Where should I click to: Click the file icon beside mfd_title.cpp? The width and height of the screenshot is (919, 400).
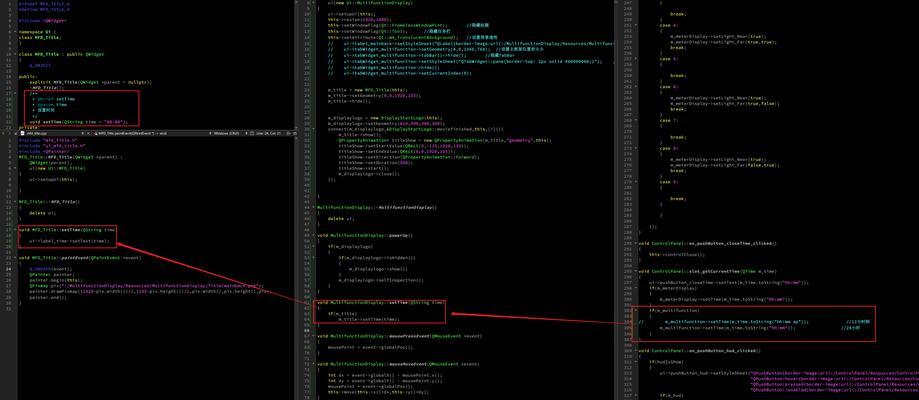point(22,133)
